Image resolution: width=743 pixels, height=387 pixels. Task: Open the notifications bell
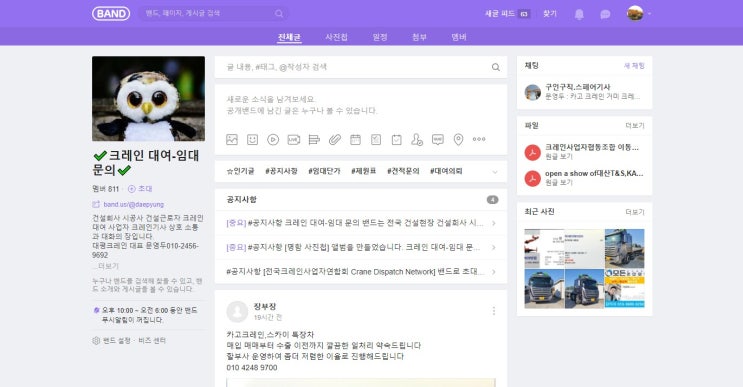point(579,14)
